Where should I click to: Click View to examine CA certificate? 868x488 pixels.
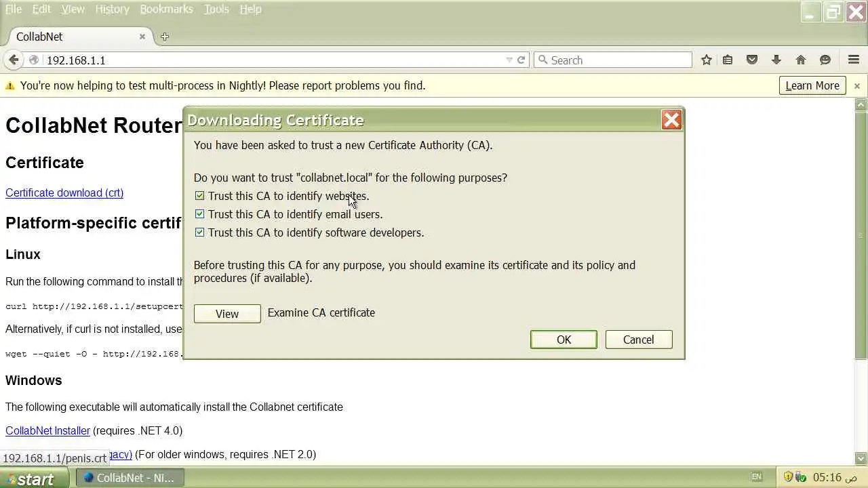pos(227,314)
